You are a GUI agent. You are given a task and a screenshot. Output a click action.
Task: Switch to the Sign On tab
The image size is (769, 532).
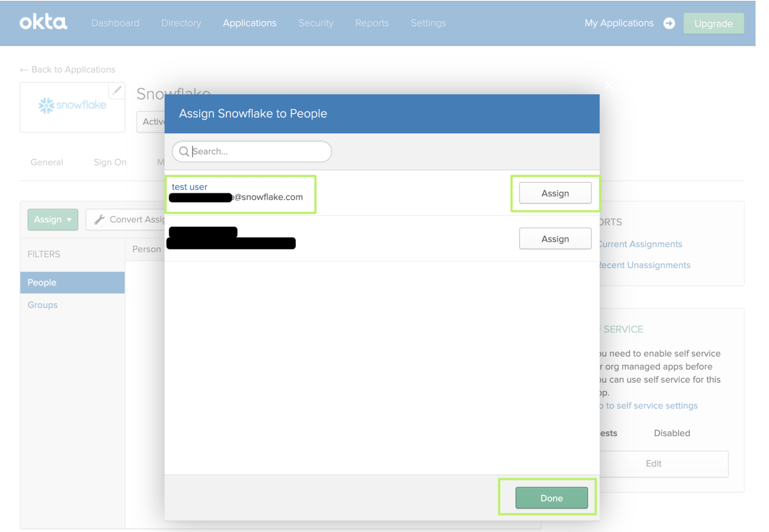coord(110,162)
